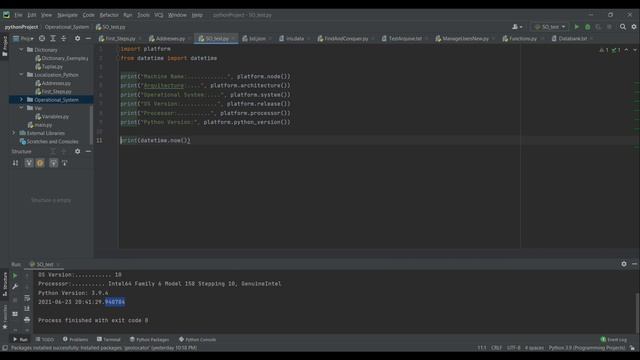Collapse the Var folder
This screenshot has width=640, height=360.
pos(21,108)
